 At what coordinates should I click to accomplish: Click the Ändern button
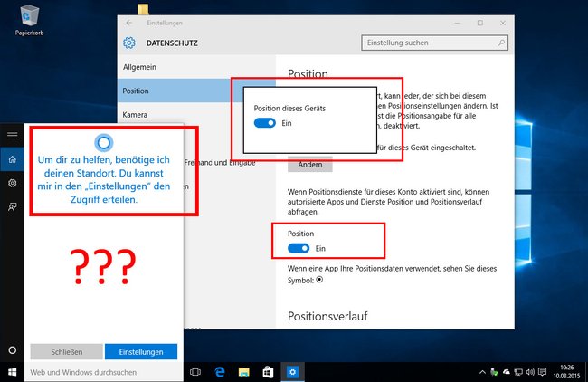[310, 165]
